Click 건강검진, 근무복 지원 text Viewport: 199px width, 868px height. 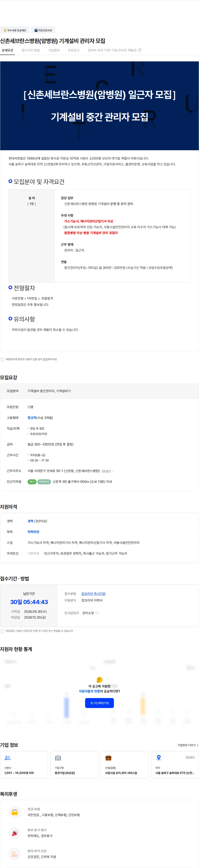(x=42, y=857)
